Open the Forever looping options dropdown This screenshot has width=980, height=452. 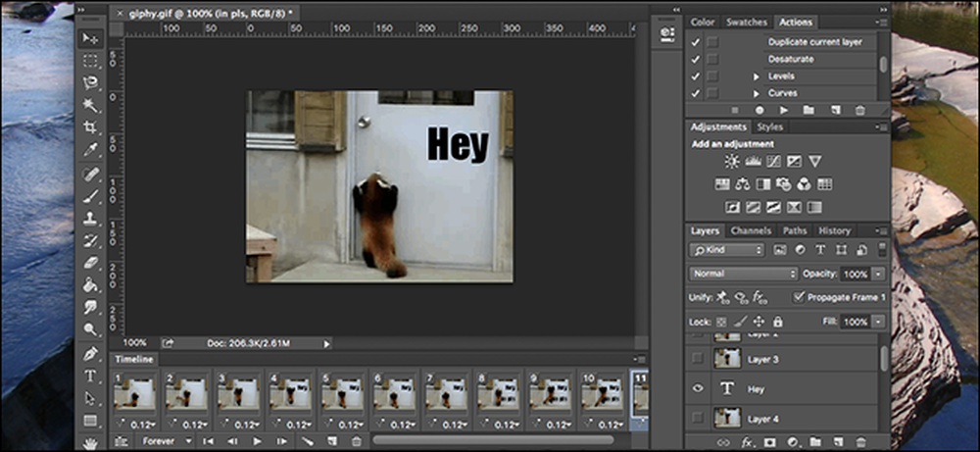pos(167,441)
